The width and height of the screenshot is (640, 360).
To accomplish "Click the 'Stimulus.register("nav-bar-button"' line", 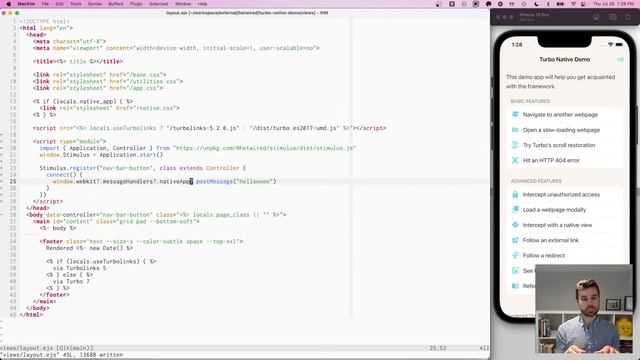I will coord(143,168).
